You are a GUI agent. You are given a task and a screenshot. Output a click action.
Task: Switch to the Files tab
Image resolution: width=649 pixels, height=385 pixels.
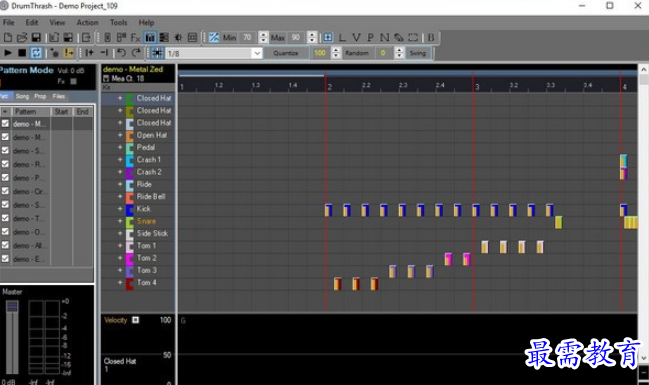pos(59,96)
